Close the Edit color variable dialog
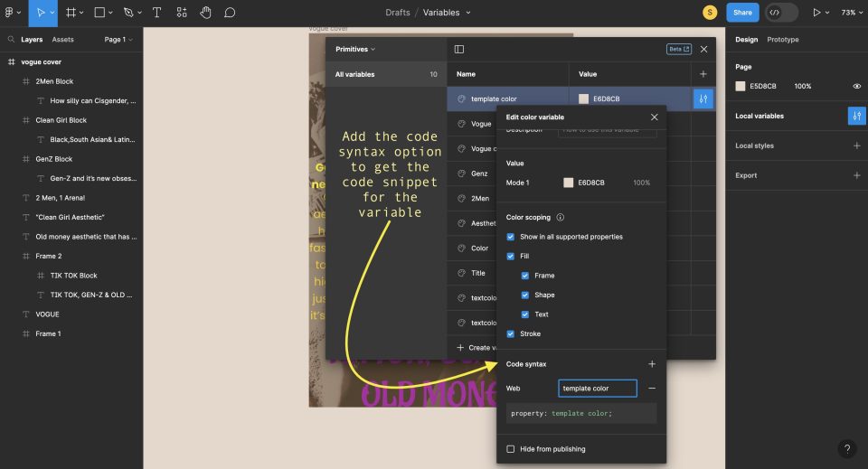 click(655, 117)
